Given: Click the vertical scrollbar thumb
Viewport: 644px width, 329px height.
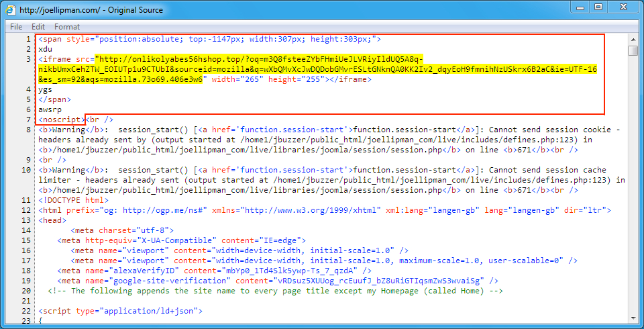Looking at the screenshot, I should point(633,51).
